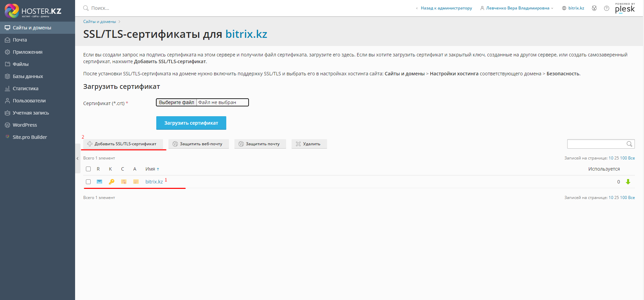The width and height of the screenshot is (644, 300).
Task: Click the certificate icon for bitrix.kz
Action: pyautogui.click(x=124, y=182)
